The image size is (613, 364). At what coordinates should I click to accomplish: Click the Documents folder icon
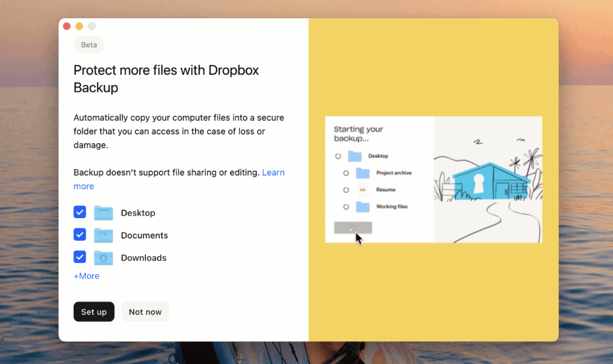click(104, 235)
